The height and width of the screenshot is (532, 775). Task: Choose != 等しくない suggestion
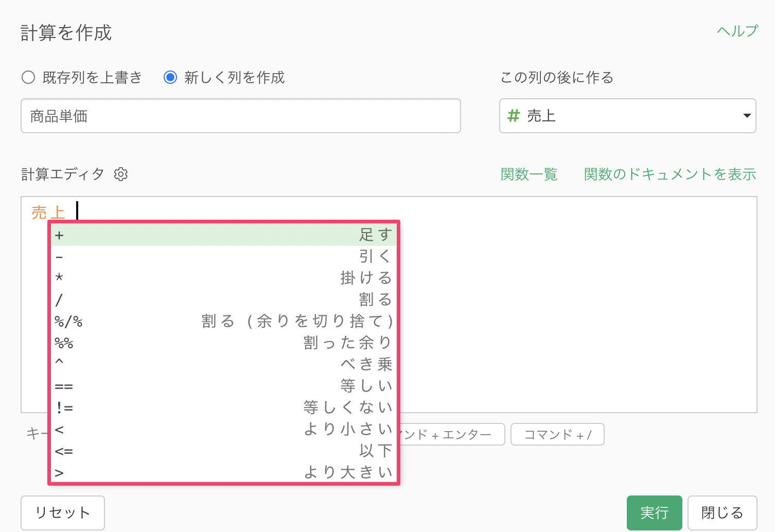224,407
